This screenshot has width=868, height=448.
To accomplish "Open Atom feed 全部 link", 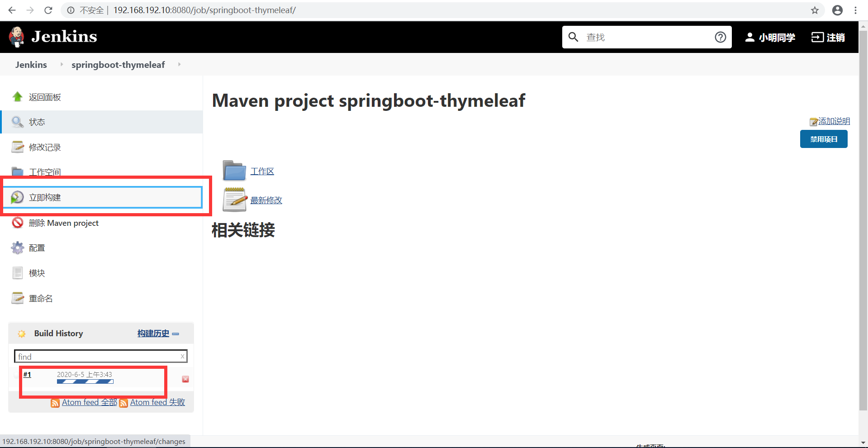I will pos(90,402).
